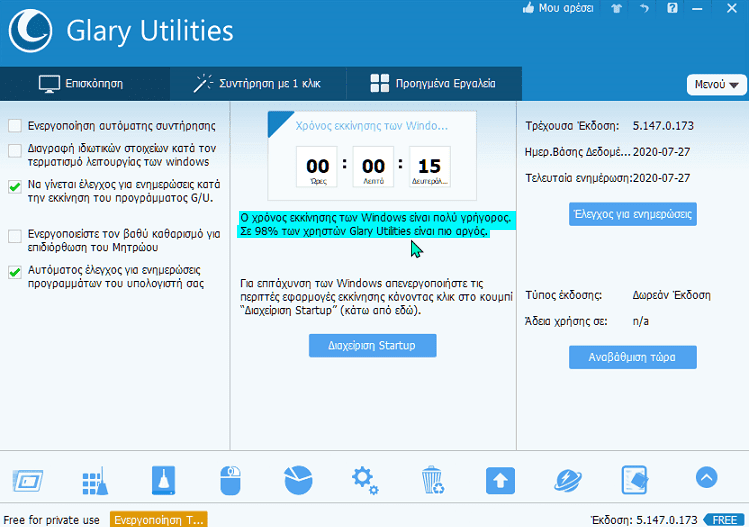Open the disk space pie chart icon

298,480
